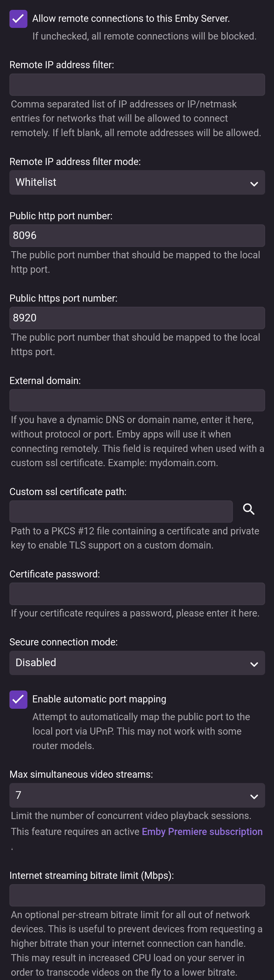Image resolution: width=274 pixels, height=980 pixels.
Task: Click chevron arrow in Whitelist filter mode box
Action: [x=254, y=184]
